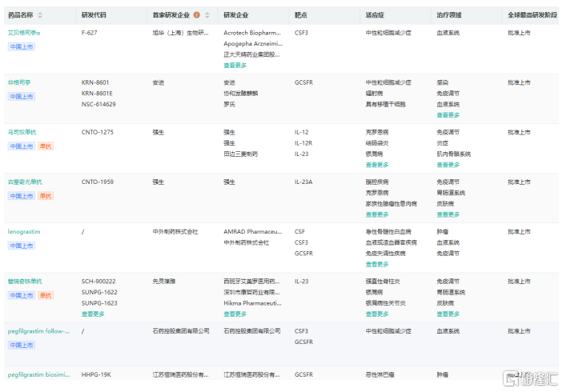Click 中国上市 tag under 乌司奴单抗

point(22,146)
